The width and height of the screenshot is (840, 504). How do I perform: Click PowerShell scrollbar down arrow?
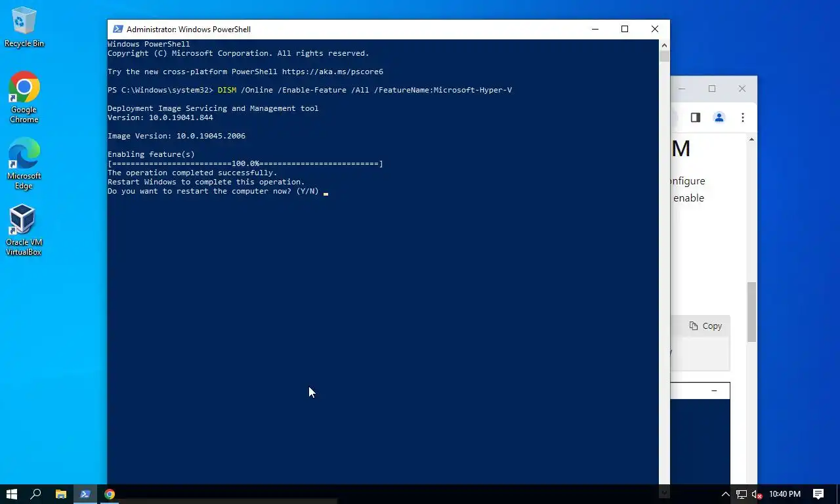[664, 492]
